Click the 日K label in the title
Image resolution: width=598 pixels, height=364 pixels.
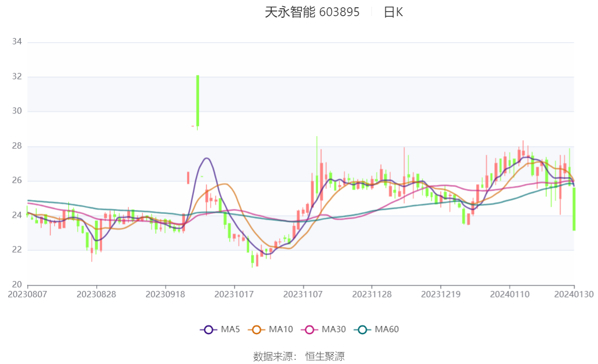point(393,12)
